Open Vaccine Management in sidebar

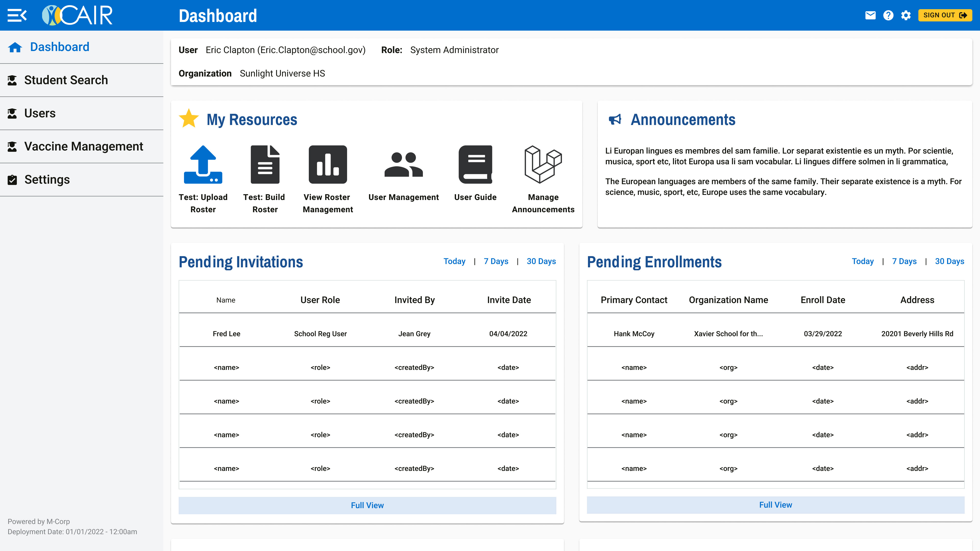click(x=83, y=146)
